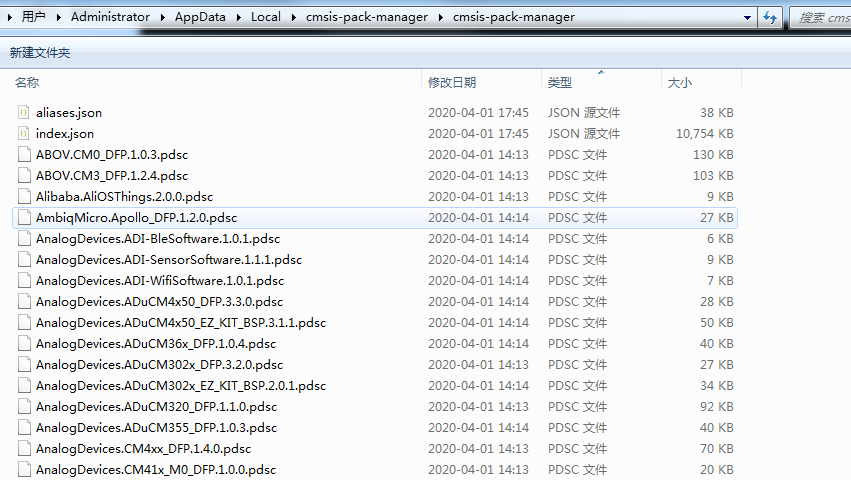Image resolution: width=851 pixels, height=480 pixels.
Task: Select the file name AnalogDevices.CM41x_M0_DFP.1.0.0.pdsc
Action: coord(156,470)
